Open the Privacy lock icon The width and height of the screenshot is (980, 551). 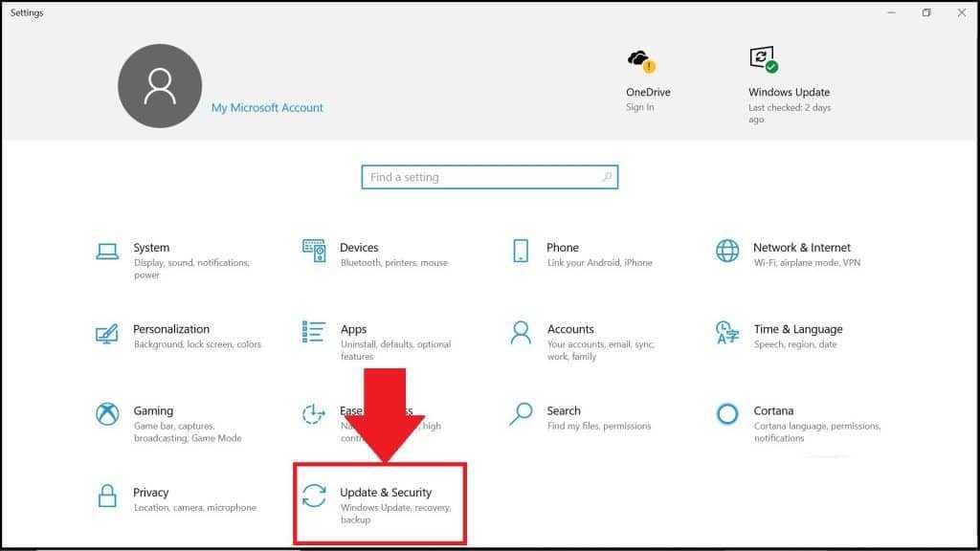pos(107,496)
